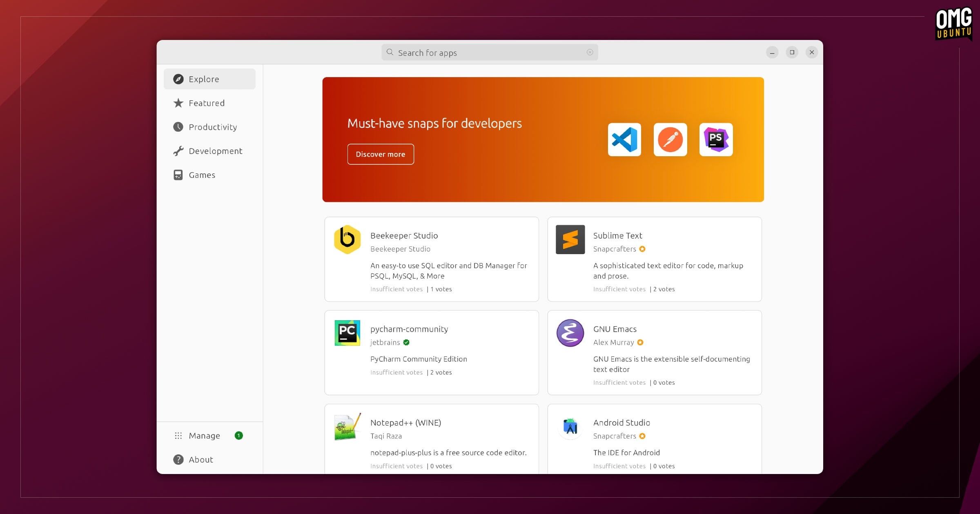The height and width of the screenshot is (514, 980).
Task: Open the GNU Emacs app title
Action: coord(615,329)
